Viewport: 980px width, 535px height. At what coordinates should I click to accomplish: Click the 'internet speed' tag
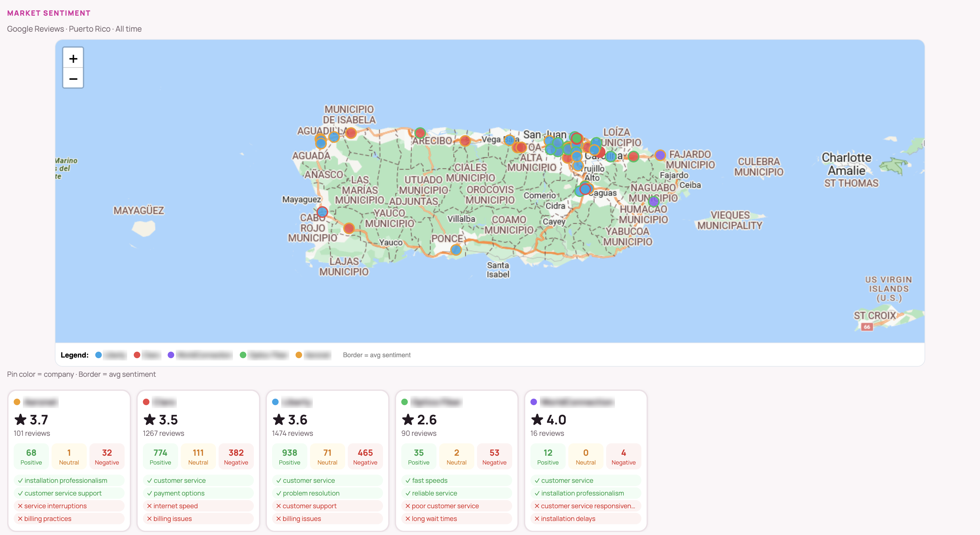click(198, 506)
